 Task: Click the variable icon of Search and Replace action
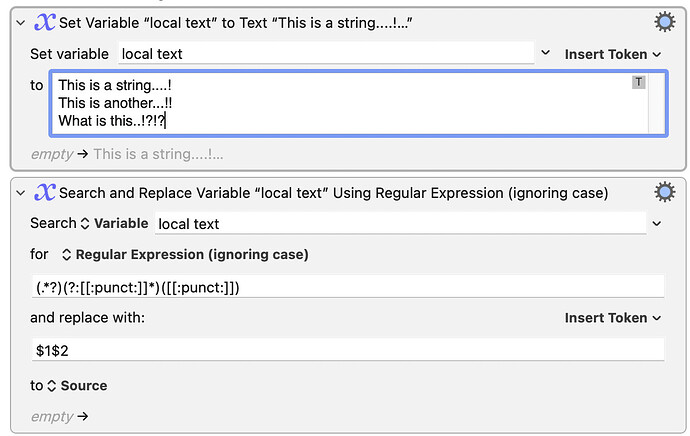tap(44, 192)
